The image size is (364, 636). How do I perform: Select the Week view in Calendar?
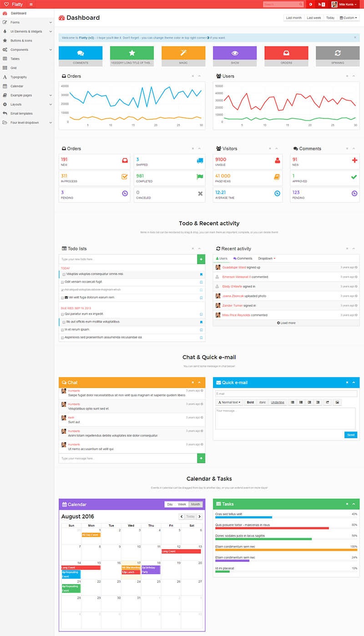click(182, 504)
